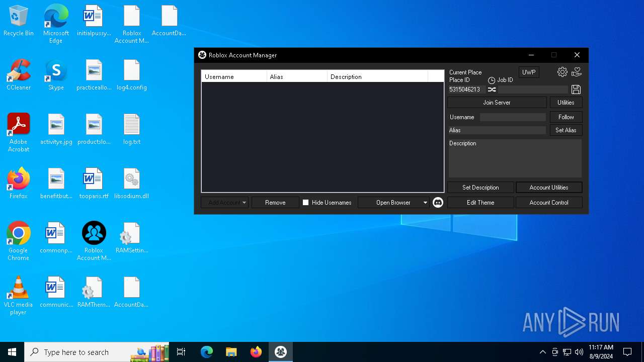Open the Firefox desktop shortcut
644x362 pixels.
[x=19, y=184]
